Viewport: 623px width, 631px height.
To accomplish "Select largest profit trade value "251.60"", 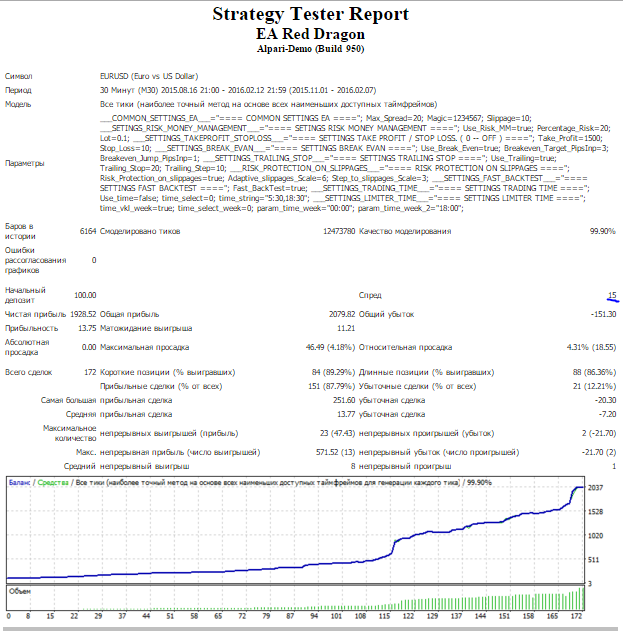I will click(344, 400).
